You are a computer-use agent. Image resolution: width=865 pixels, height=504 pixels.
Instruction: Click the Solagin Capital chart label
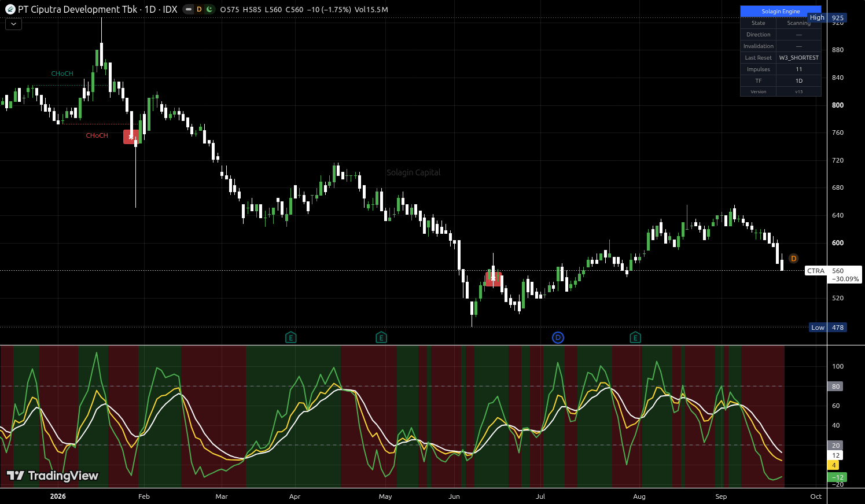point(414,172)
